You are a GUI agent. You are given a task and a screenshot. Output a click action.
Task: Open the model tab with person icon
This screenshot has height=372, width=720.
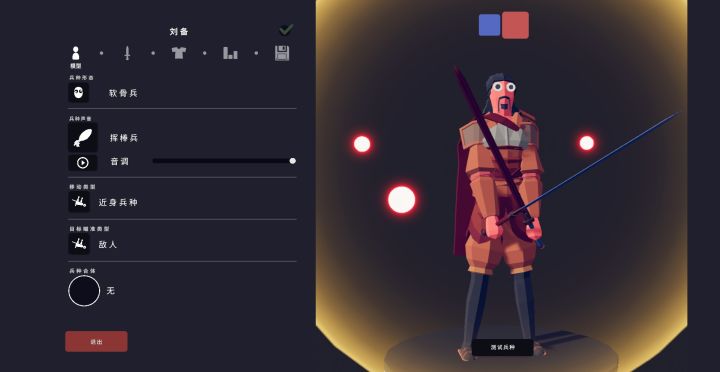click(x=76, y=53)
